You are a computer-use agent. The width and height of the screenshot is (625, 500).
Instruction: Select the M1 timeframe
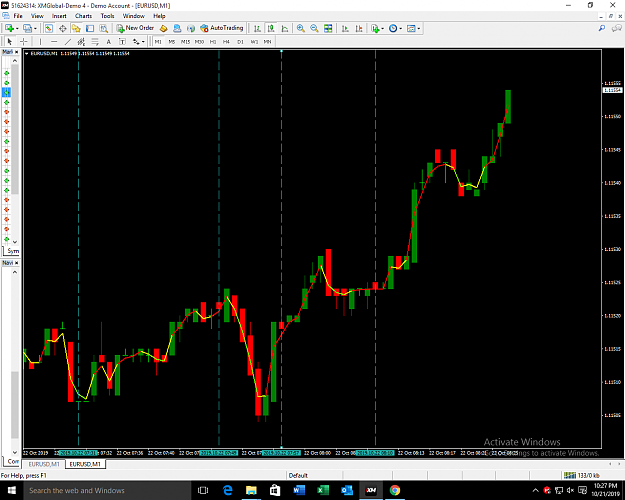point(158,41)
